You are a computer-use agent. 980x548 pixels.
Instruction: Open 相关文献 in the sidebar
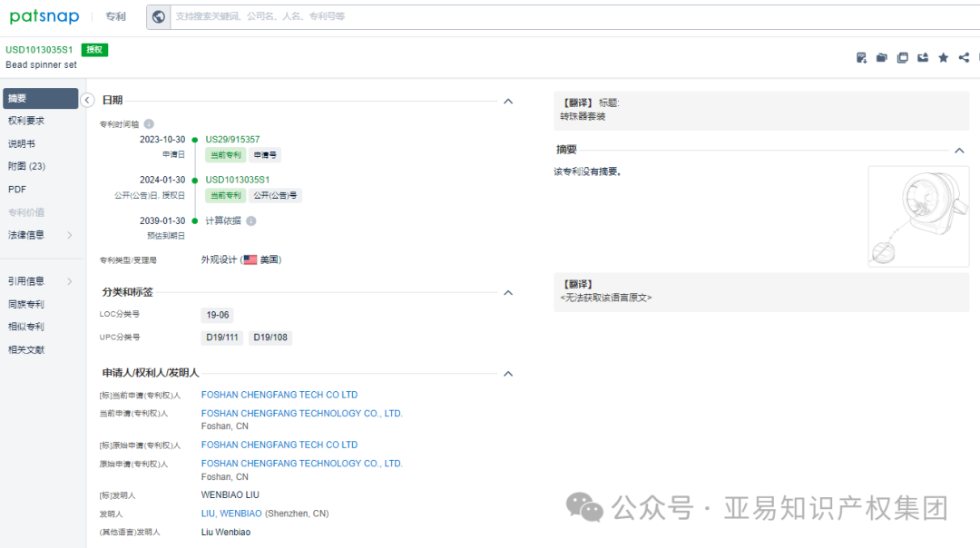26,350
